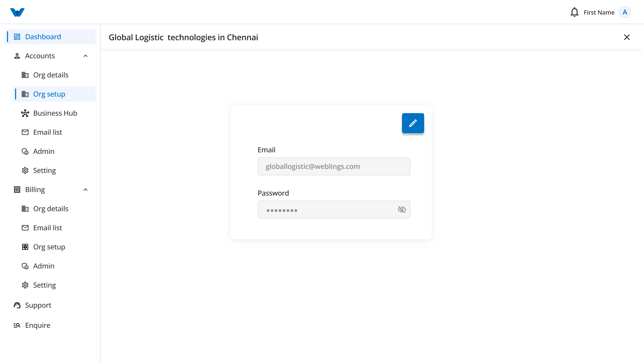Click into the Email input field
The height and width of the screenshot is (362, 644).
coord(334,166)
